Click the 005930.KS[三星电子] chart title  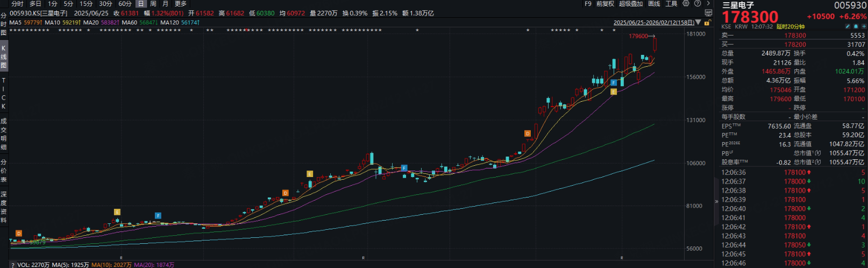(38, 13)
